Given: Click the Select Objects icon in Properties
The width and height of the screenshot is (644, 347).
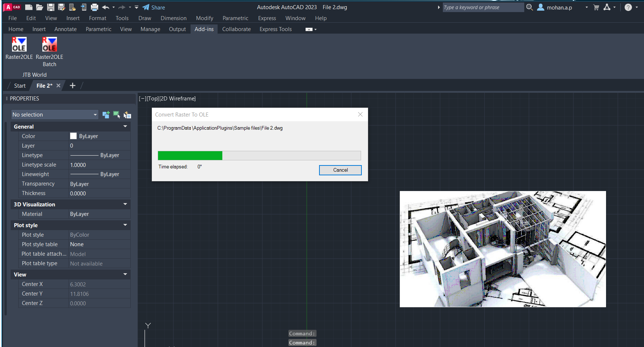Looking at the screenshot, I should [116, 115].
